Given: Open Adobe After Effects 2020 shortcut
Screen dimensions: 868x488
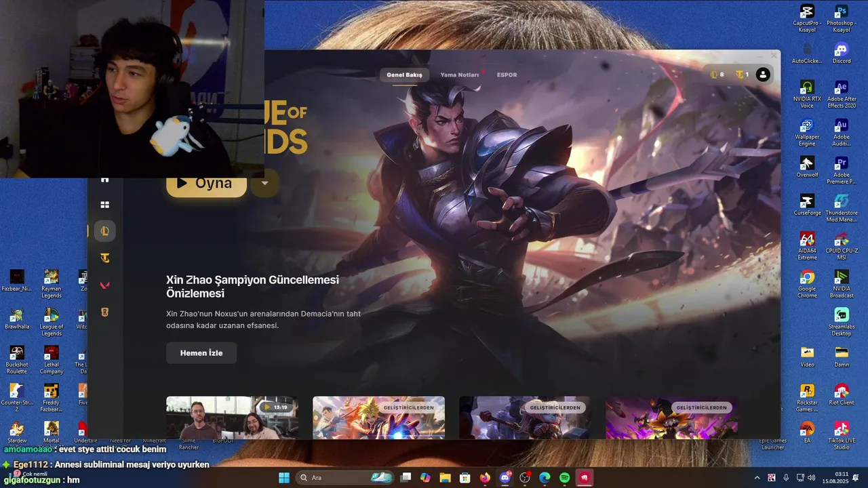Looking at the screenshot, I should (841, 94).
